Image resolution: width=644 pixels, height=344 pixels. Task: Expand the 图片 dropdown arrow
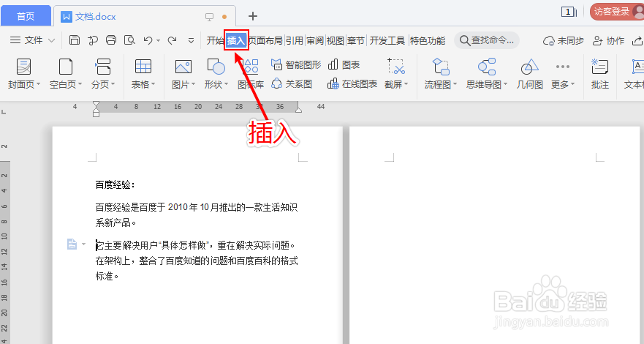[x=194, y=84]
